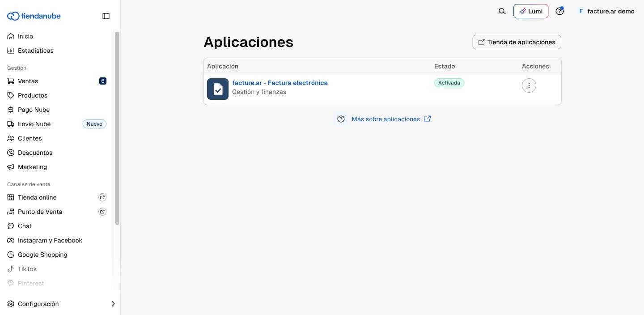Open the help question mark icon
This screenshot has width=644, height=315.
[559, 11]
